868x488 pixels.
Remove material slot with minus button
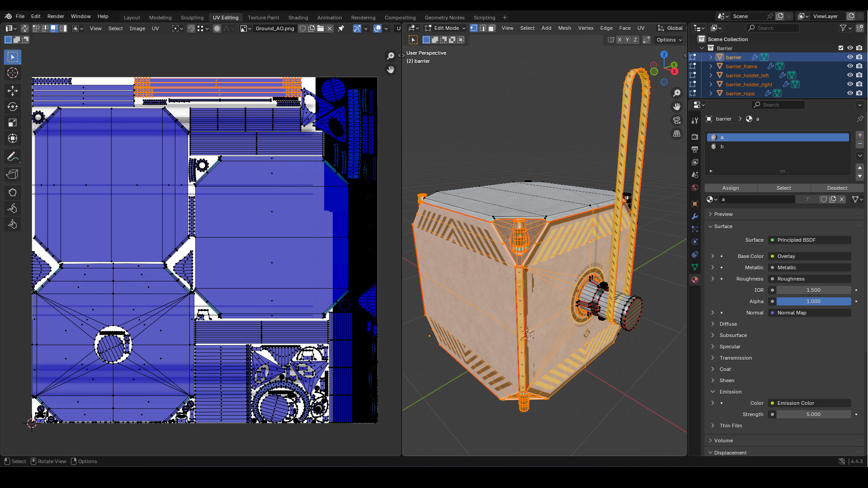pos(860,144)
